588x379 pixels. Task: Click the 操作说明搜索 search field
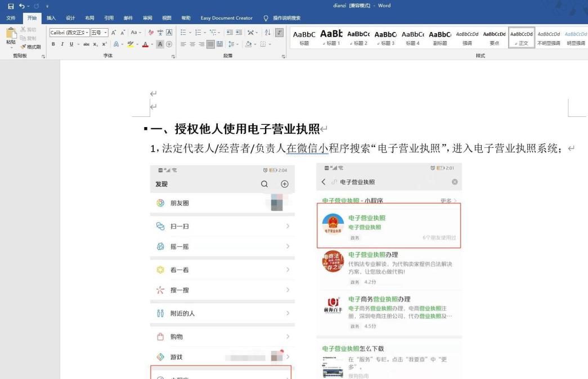(286, 18)
